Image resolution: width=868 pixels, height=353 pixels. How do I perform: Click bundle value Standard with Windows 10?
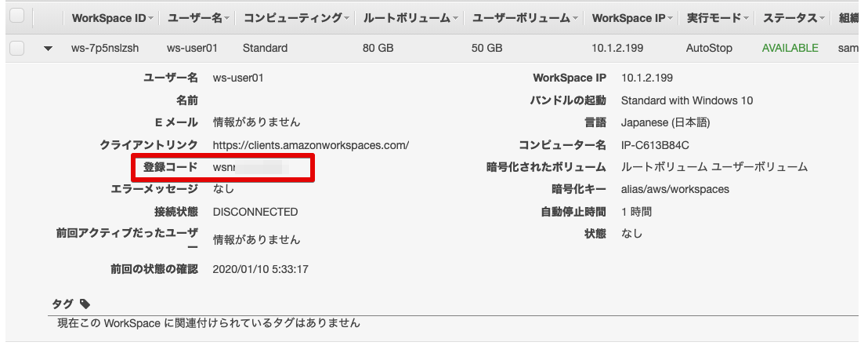click(x=687, y=101)
